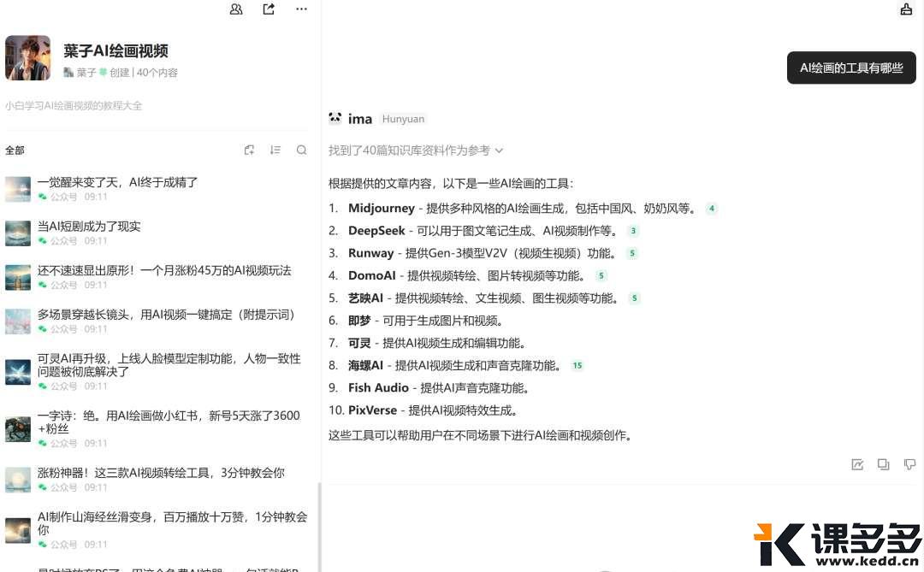Click the panda ima logo icon
Viewport: 924px width, 572px height.
pos(335,118)
